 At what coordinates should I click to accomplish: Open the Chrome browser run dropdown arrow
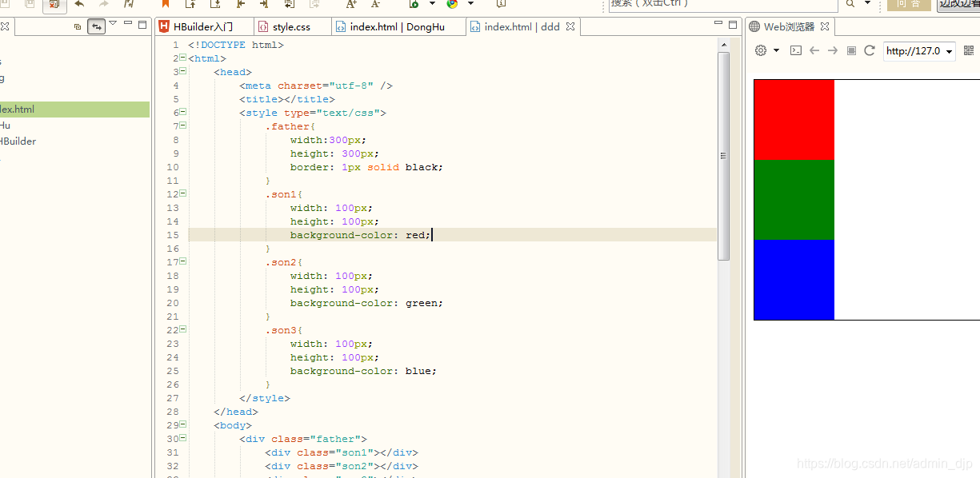click(x=470, y=3)
